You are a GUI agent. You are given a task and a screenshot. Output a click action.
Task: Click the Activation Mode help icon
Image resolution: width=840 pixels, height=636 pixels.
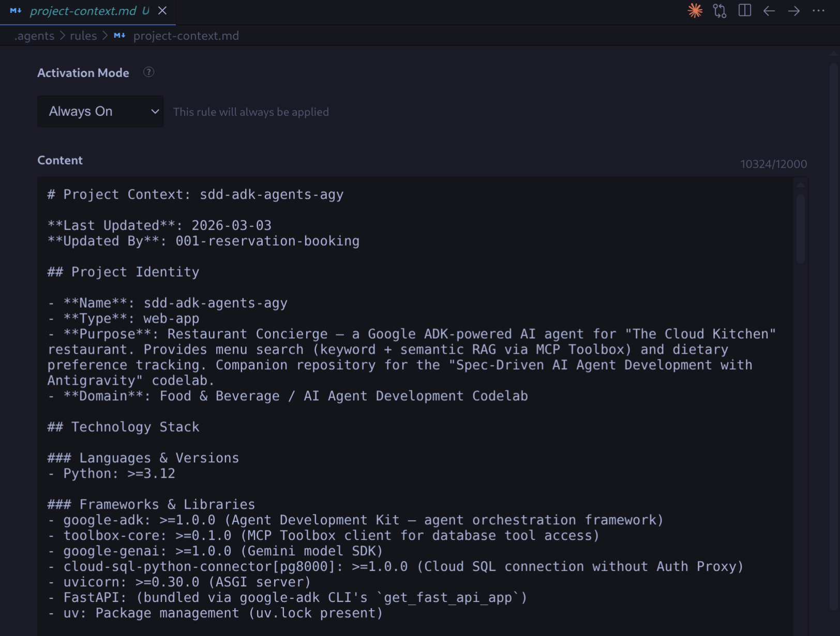click(148, 72)
